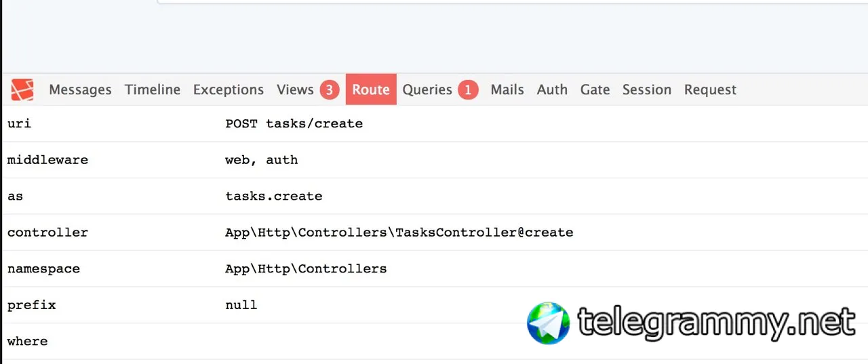Open the Auth tab

(x=552, y=89)
